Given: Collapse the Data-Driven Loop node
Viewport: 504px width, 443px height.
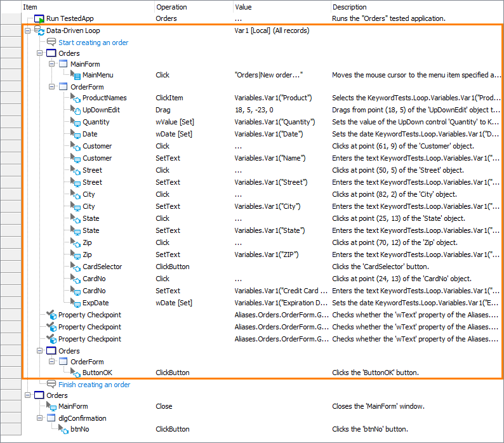Looking at the screenshot, I should [x=28, y=30].
